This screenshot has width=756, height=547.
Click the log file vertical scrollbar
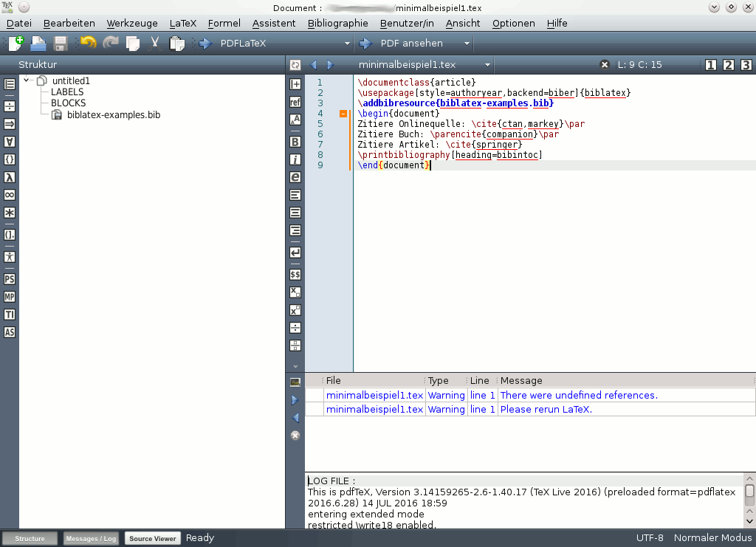pos(749,500)
